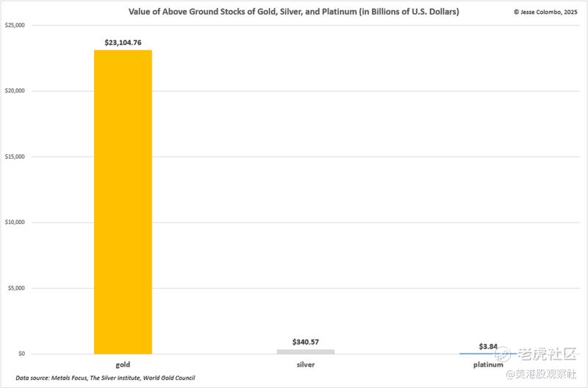Click the @美港股观察社 watermark text
Screen dimensions: 588x388
click(541, 374)
